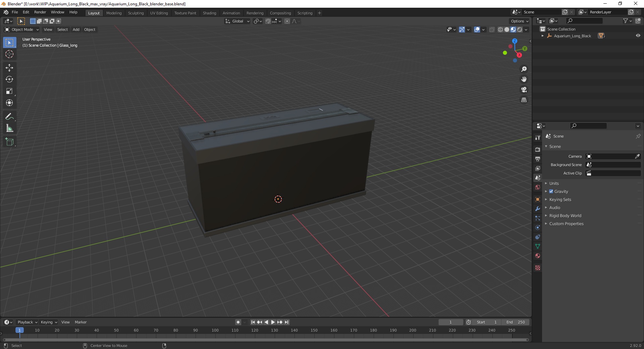Image resolution: width=644 pixels, height=349 pixels.
Task: Activate the Move tool
Action: click(x=9, y=68)
